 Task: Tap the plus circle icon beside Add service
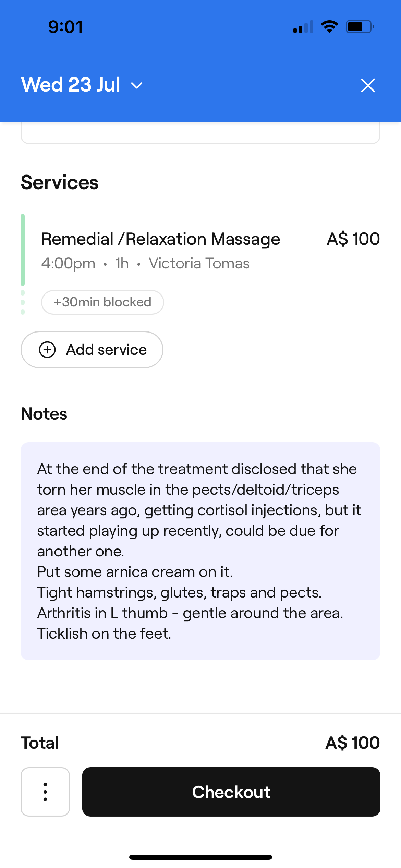point(47,350)
